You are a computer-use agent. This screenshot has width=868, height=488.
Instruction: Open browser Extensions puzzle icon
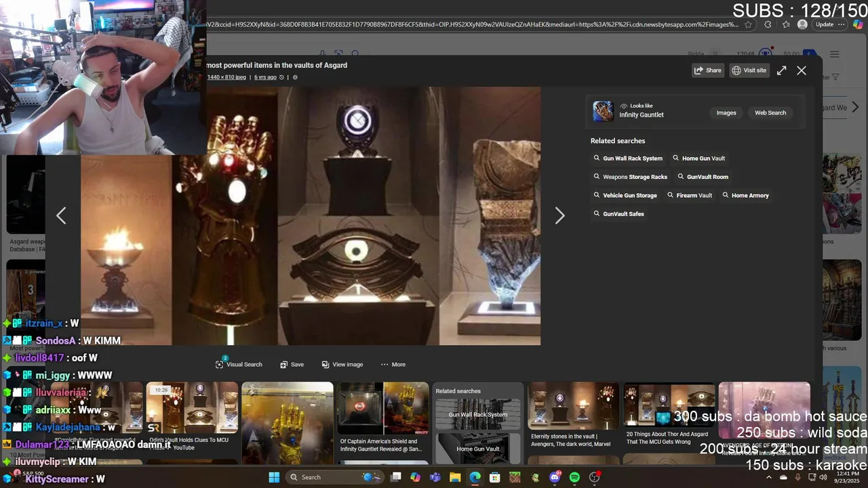[768, 24]
